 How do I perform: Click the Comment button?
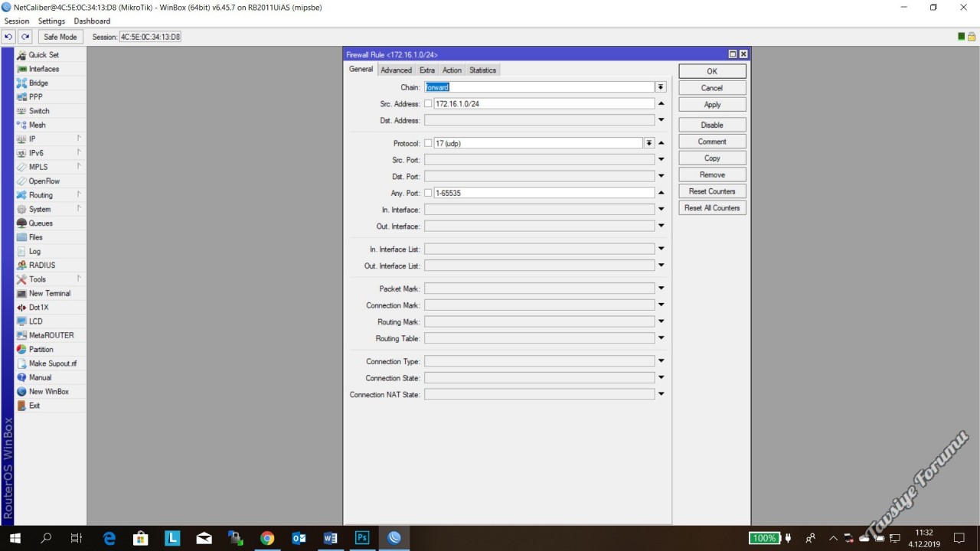[x=712, y=142]
